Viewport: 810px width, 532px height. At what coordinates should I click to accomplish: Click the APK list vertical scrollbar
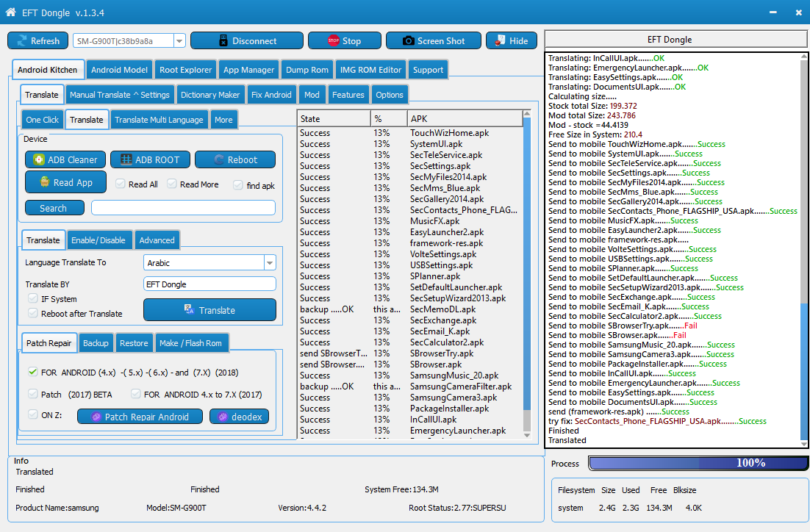point(527,274)
